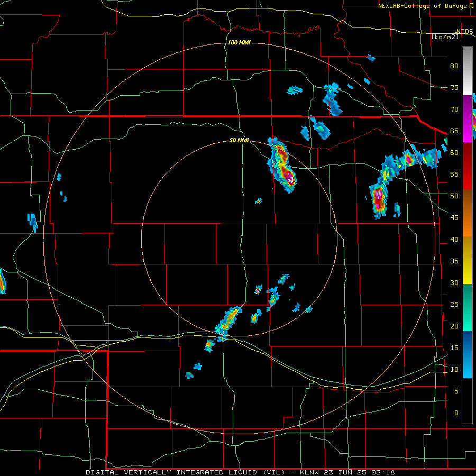The image size is (476, 476).
Task: Click the yellow segment of the color bar
Action: (467, 260)
